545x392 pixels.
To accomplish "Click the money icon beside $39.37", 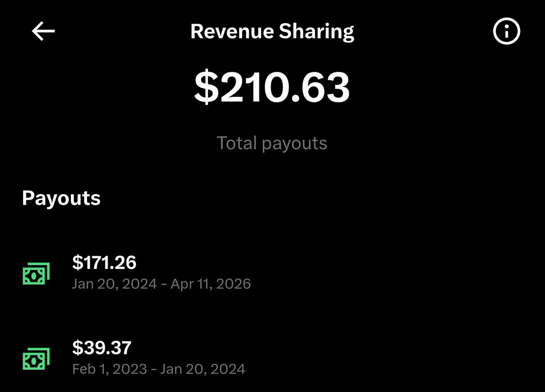I will coord(36,358).
